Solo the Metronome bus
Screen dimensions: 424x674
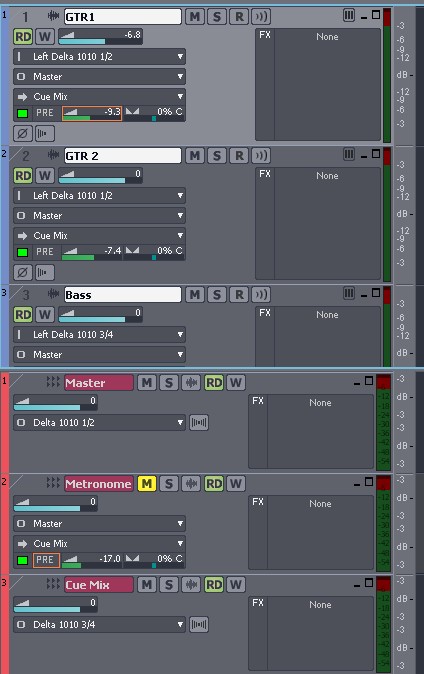click(169, 484)
